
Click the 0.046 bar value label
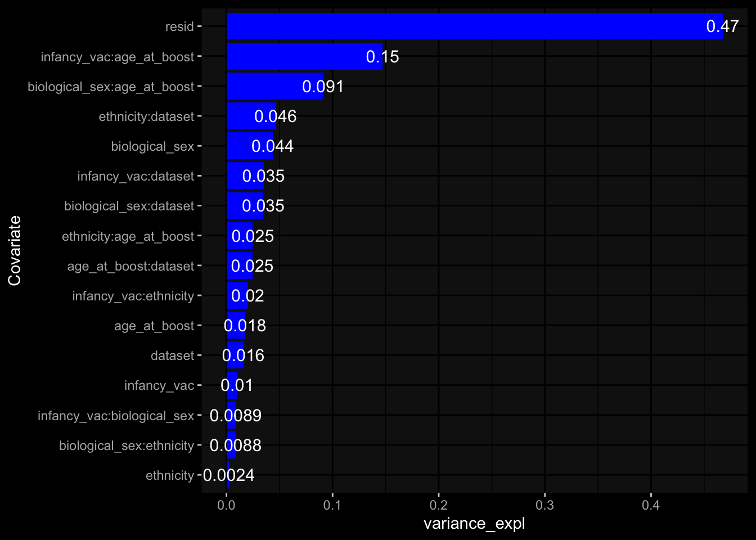275,116
